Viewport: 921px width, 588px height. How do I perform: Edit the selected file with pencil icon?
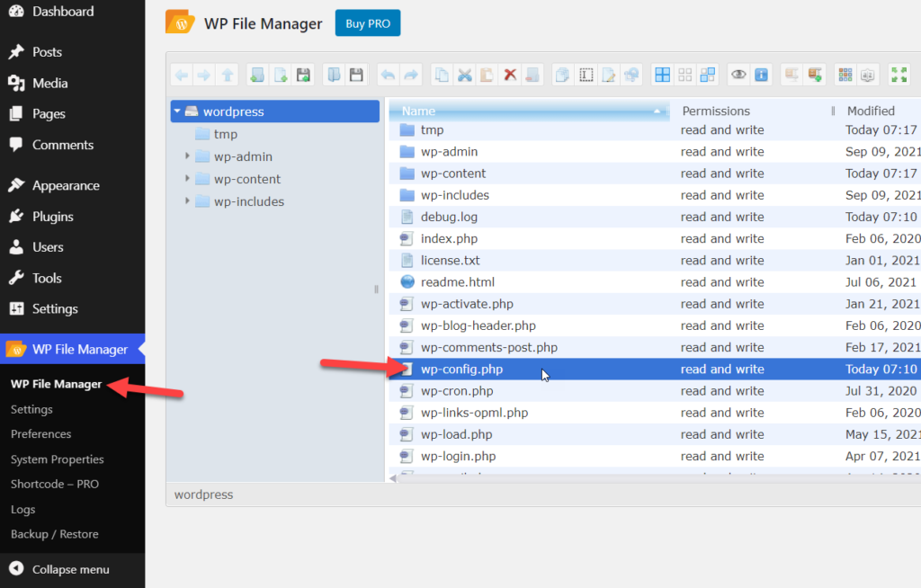click(x=609, y=76)
